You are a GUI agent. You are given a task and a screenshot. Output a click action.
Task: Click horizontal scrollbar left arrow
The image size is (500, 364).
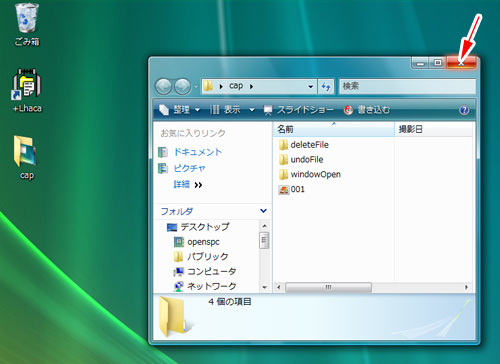279,287
